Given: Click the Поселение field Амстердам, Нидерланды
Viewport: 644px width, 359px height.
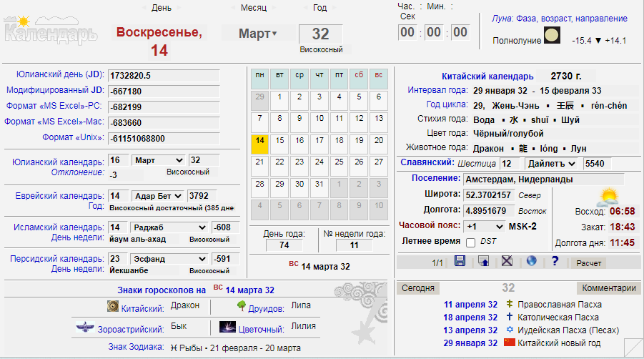Looking at the screenshot, I should pyautogui.click(x=544, y=179).
